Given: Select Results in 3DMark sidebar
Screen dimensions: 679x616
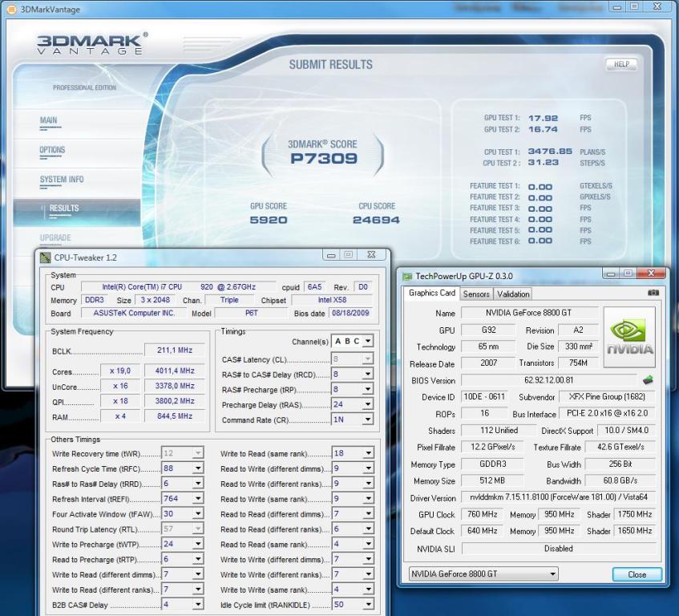Looking at the screenshot, I should 77,213.
